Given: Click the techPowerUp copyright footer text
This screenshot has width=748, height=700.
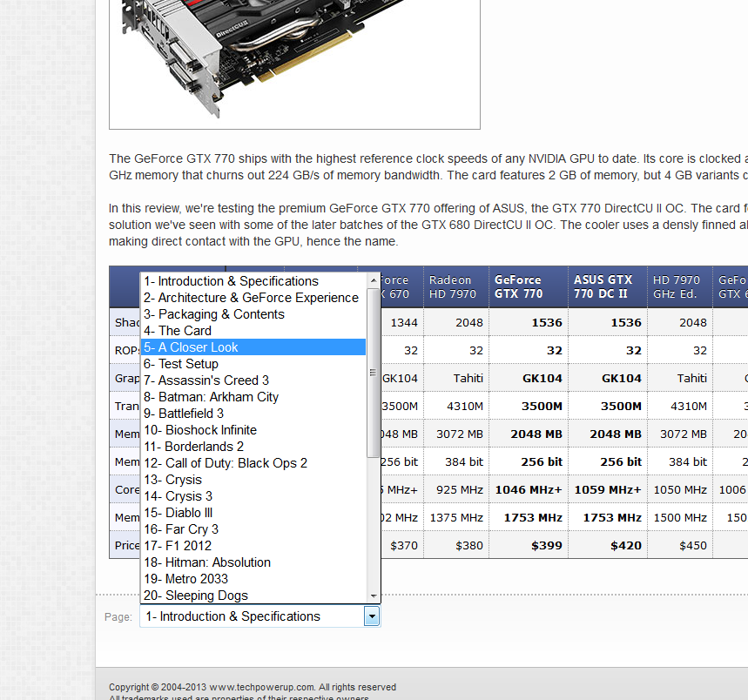Looking at the screenshot, I should [x=253, y=687].
